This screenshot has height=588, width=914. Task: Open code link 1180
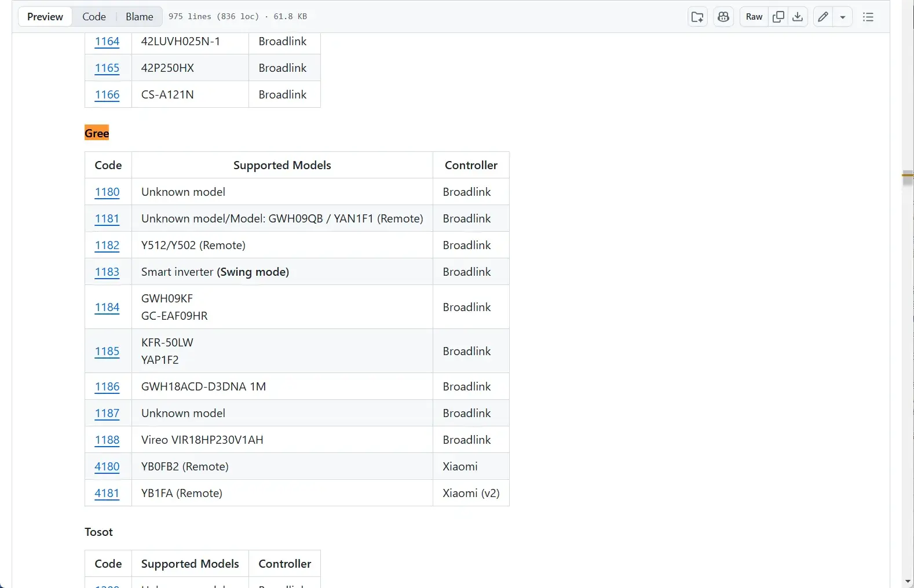pyautogui.click(x=107, y=192)
